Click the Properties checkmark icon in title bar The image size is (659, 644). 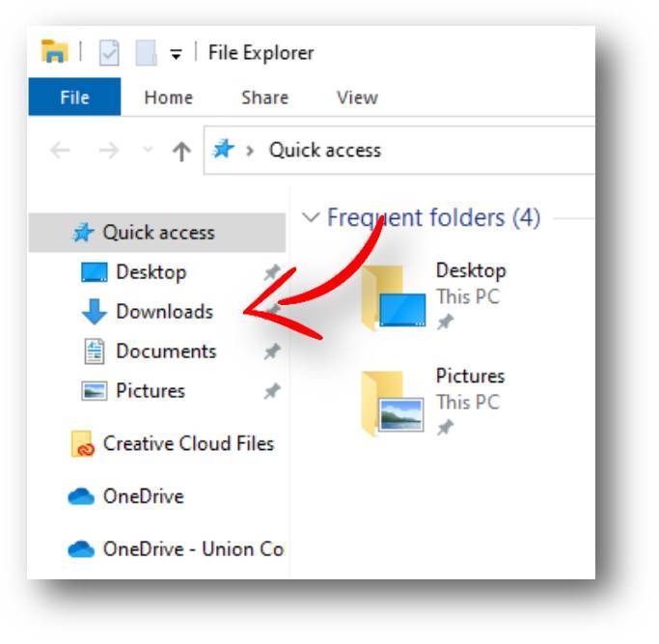(x=109, y=52)
